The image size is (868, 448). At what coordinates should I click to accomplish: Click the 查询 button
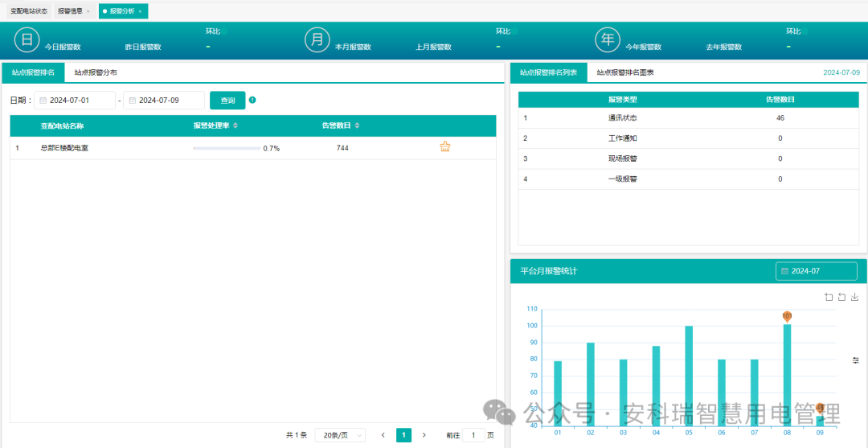[227, 101]
